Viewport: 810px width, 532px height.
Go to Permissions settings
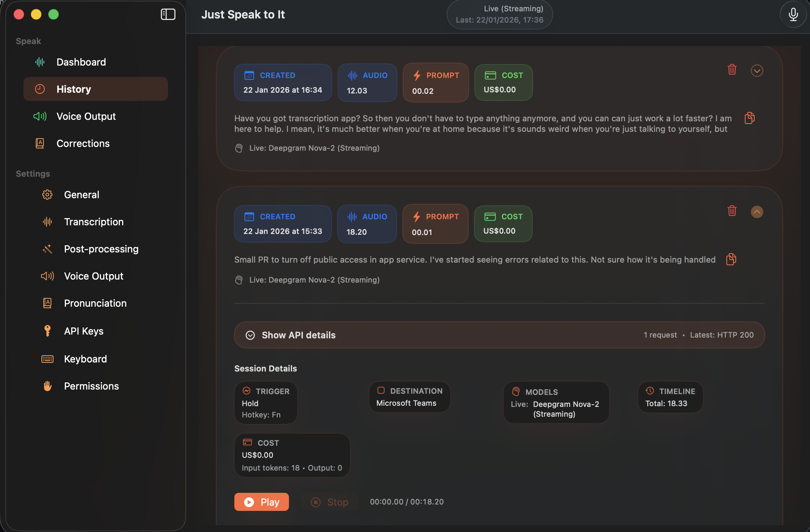(91, 386)
